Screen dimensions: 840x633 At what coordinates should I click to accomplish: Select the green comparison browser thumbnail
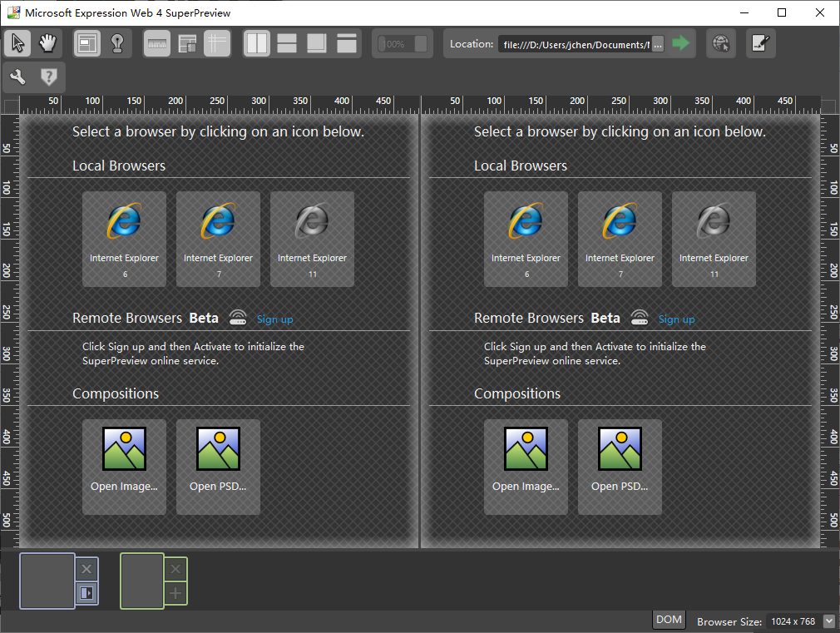click(x=142, y=581)
